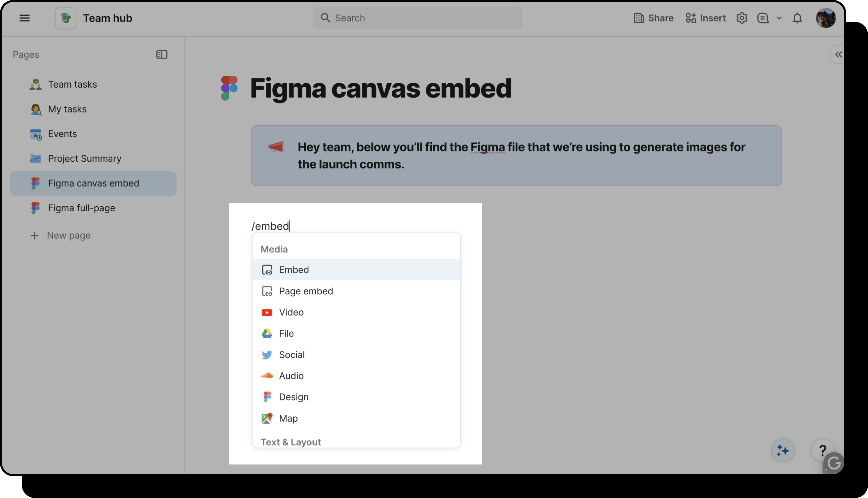Pick the Page embed option
868x498 pixels.
click(306, 291)
